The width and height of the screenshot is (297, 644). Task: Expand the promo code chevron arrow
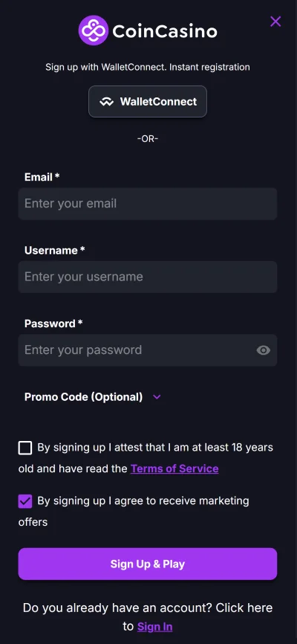tap(157, 397)
